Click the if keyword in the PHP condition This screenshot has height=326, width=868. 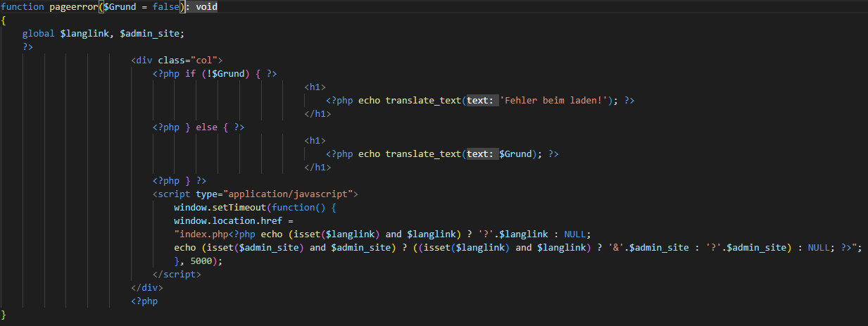(190, 73)
